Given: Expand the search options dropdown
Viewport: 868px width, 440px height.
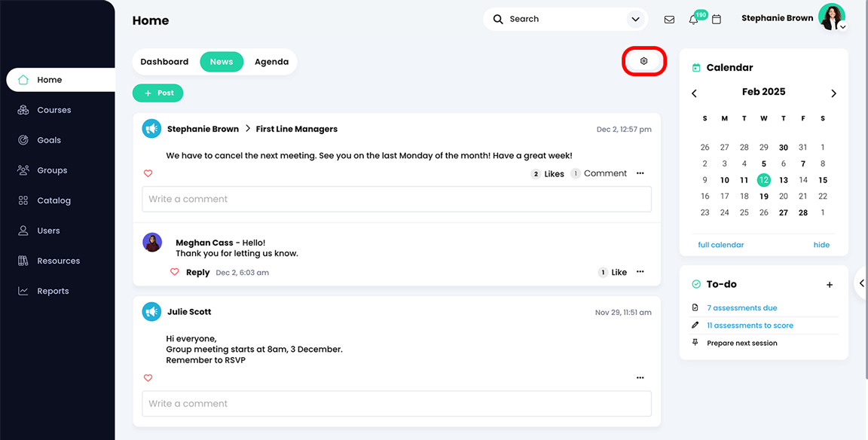Looking at the screenshot, I should point(635,19).
